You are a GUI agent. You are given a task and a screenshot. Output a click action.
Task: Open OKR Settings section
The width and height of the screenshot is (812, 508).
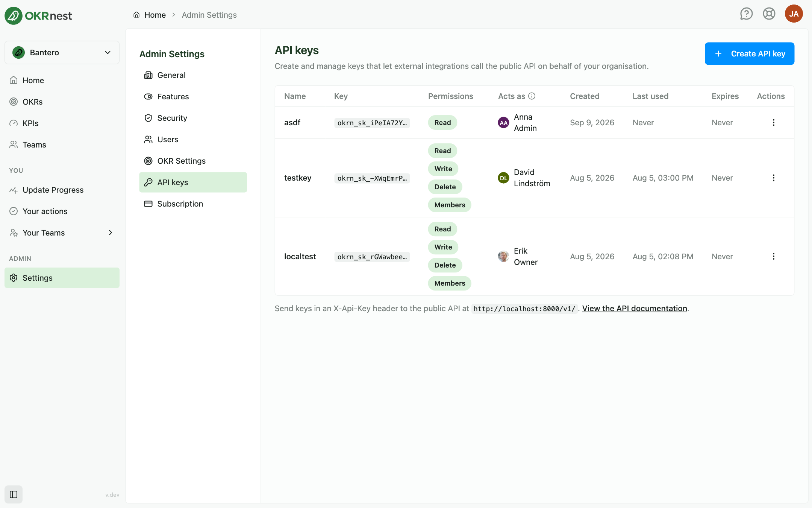click(x=193, y=161)
